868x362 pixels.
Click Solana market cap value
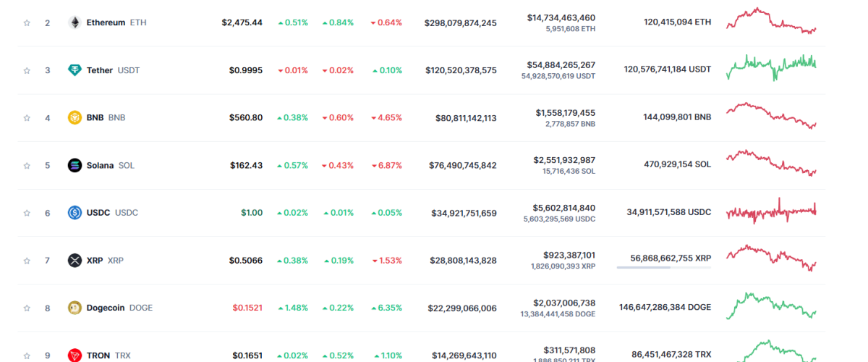tap(462, 165)
